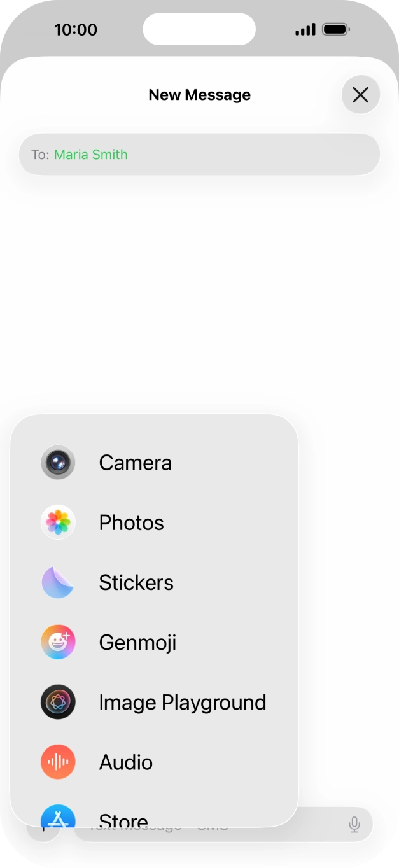
Task: Tap the Camera app icon
Action: [58, 463]
